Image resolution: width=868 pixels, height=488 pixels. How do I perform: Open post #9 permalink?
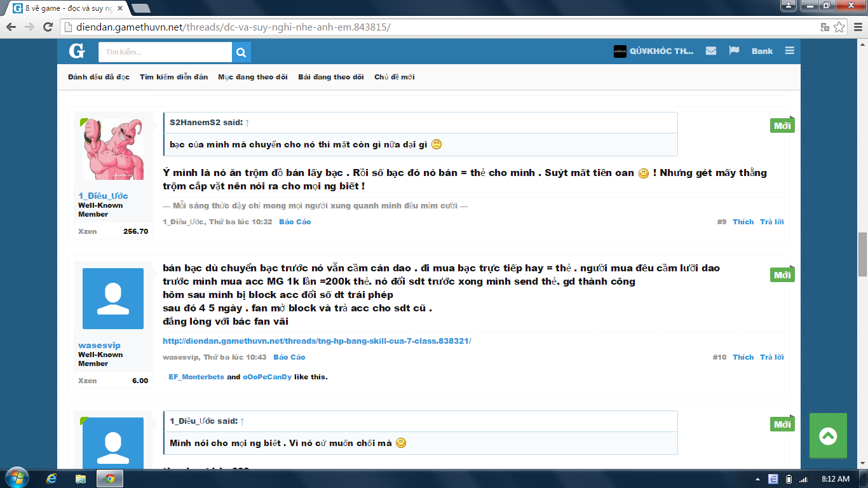[721, 222]
